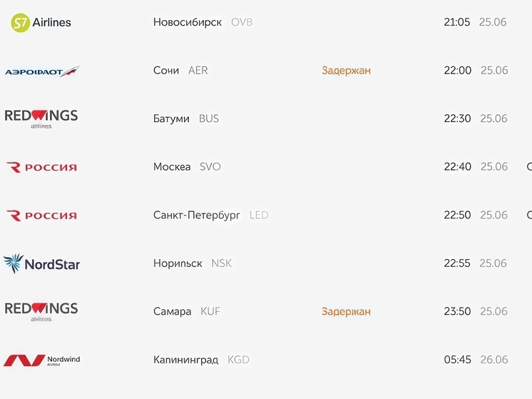
Task: Click the Nordwind airline logo
Action: (x=42, y=360)
